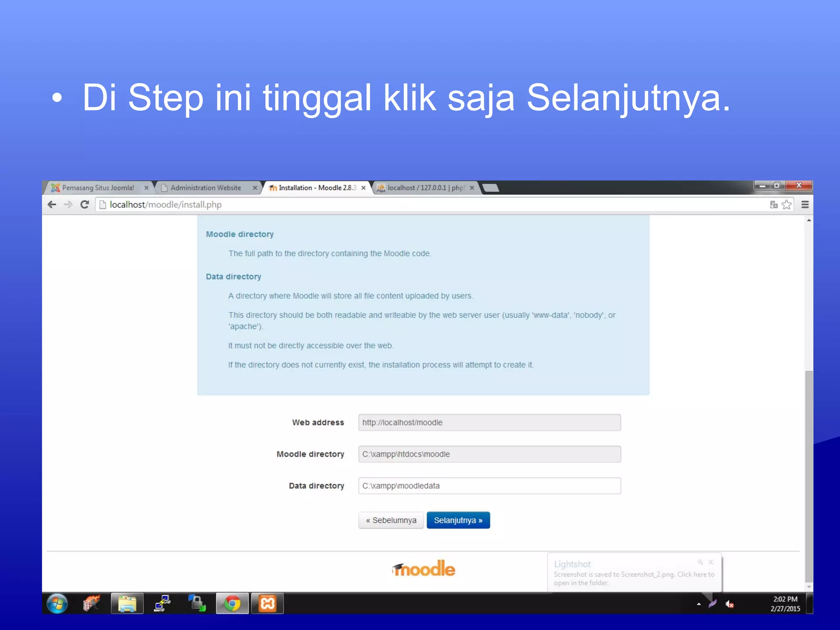Open the network connection taskbar icon
This screenshot has height=630, width=840.
coord(162,604)
